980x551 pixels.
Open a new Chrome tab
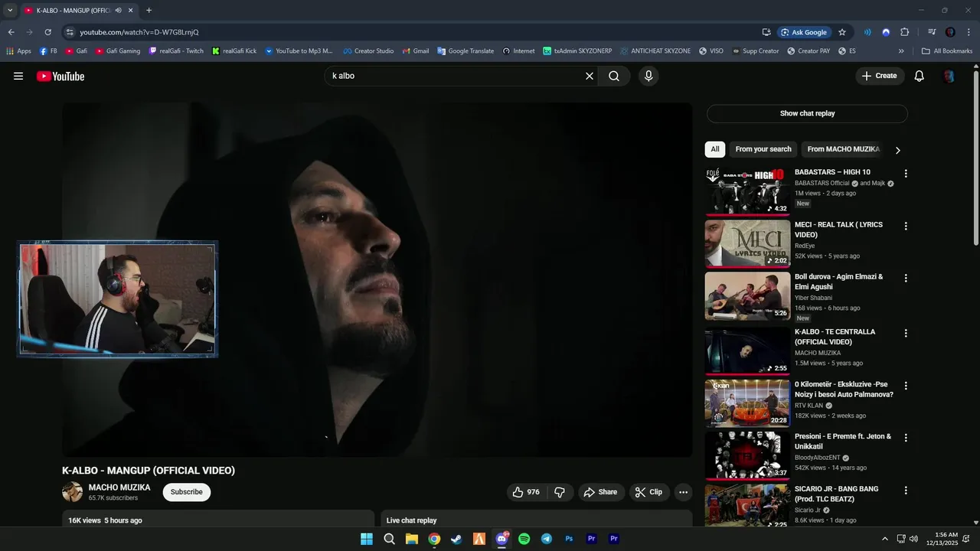coord(149,11)
